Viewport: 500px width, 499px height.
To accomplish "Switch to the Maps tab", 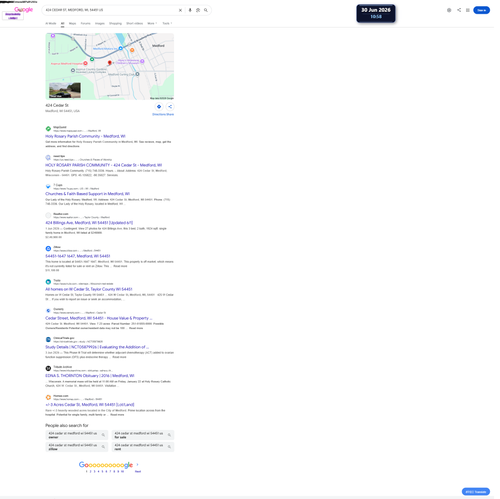I will point(72,23).
